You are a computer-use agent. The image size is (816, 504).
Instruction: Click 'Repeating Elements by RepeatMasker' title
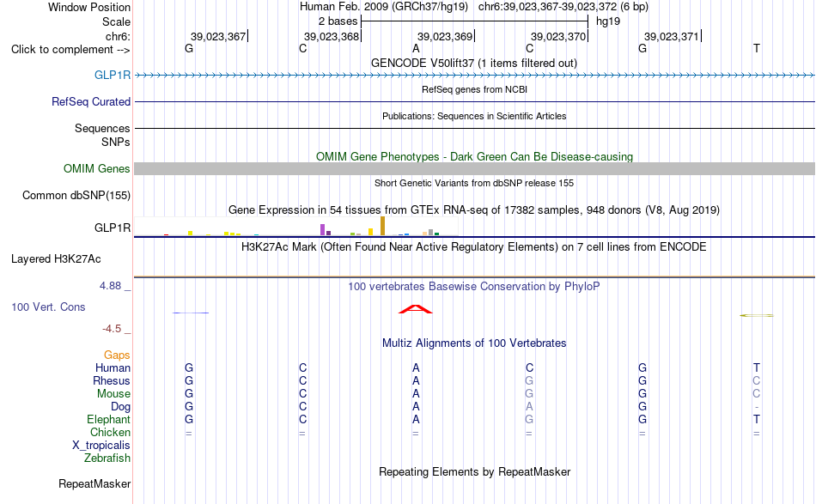tap(474, 471)
